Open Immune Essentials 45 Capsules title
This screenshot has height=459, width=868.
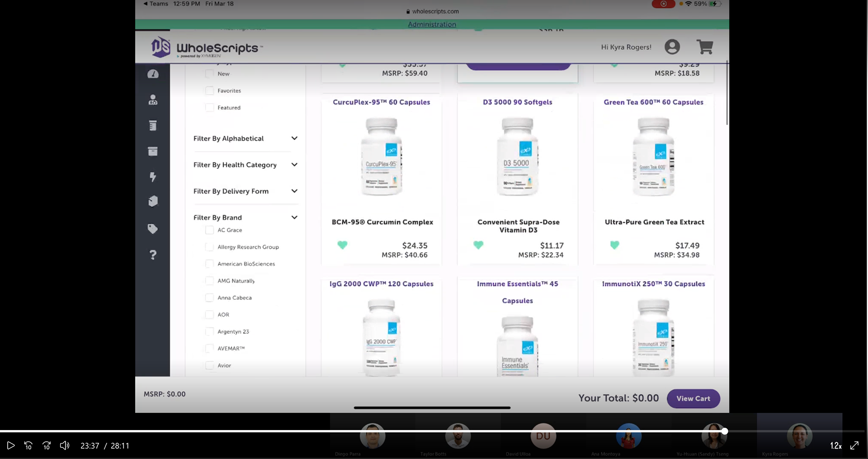(517, 292)
